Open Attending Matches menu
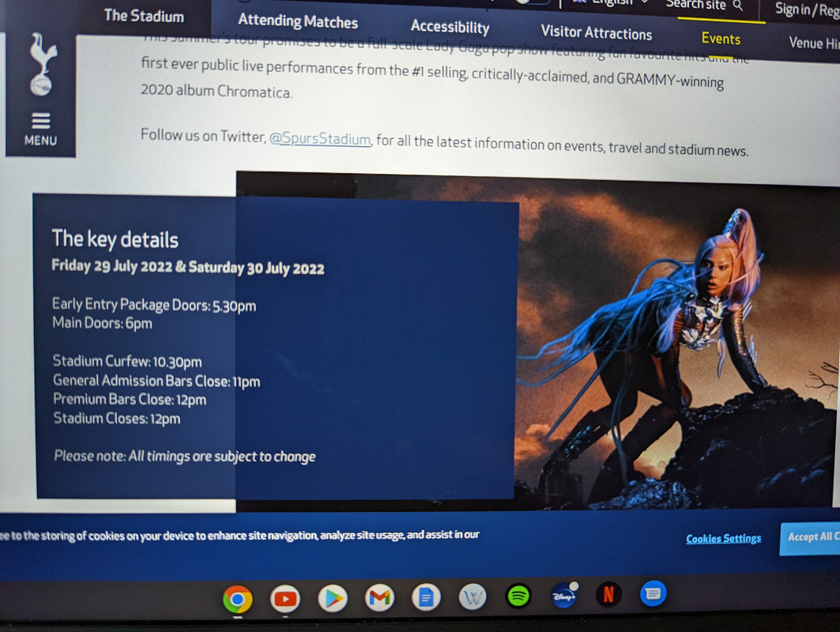 tap(298, 21)
